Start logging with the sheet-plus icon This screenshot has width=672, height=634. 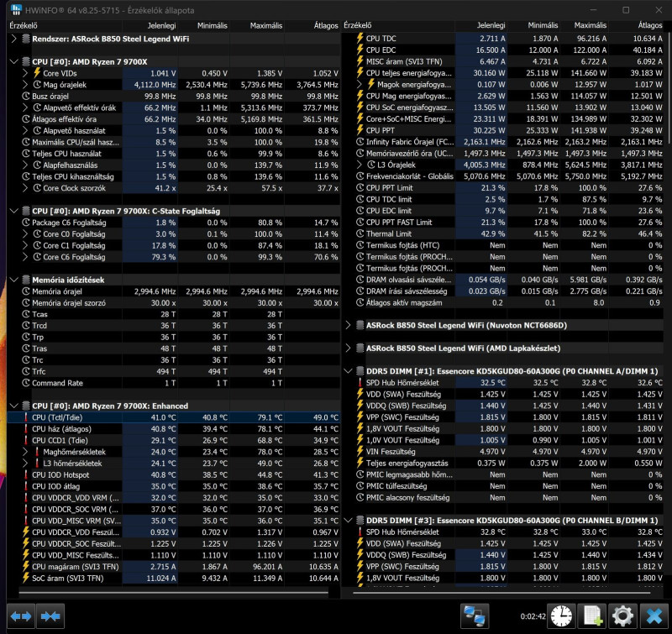pyautogui.click(x=592, y=616)
